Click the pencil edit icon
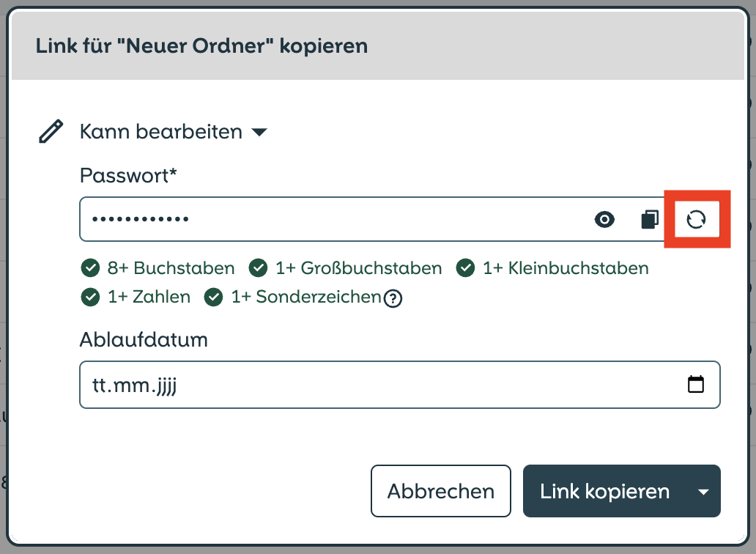 coord(51,132)
